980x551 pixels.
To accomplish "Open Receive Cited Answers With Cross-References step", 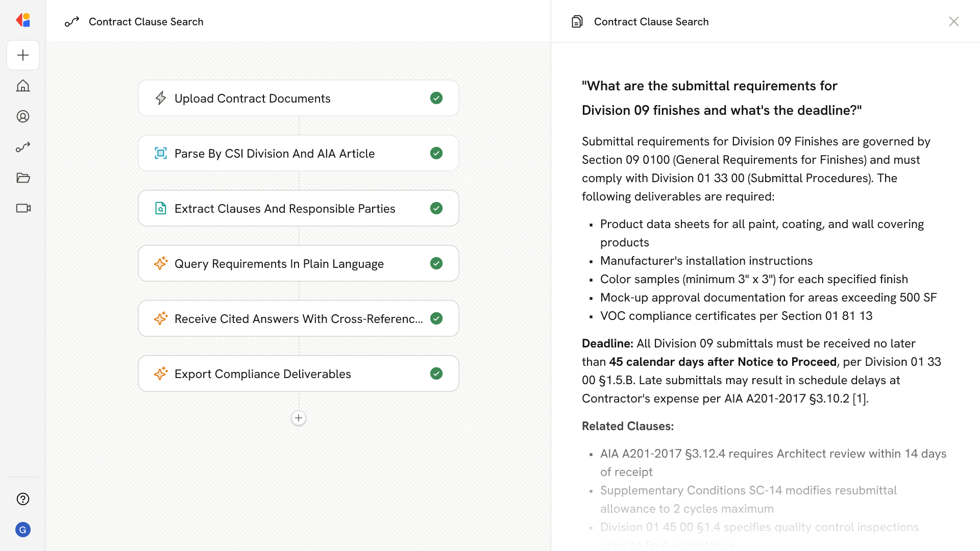I will point(298,318).
